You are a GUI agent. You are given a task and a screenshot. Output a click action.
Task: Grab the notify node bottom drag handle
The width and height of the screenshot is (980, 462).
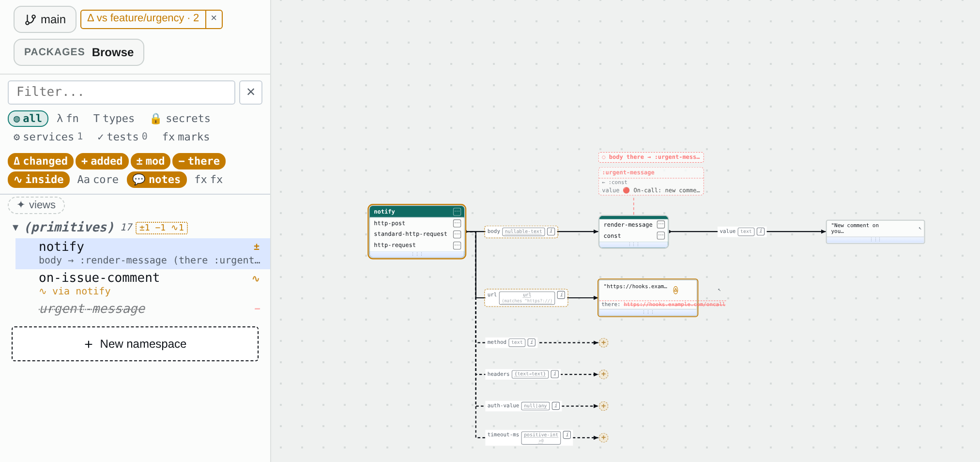[x=417, y=254]
